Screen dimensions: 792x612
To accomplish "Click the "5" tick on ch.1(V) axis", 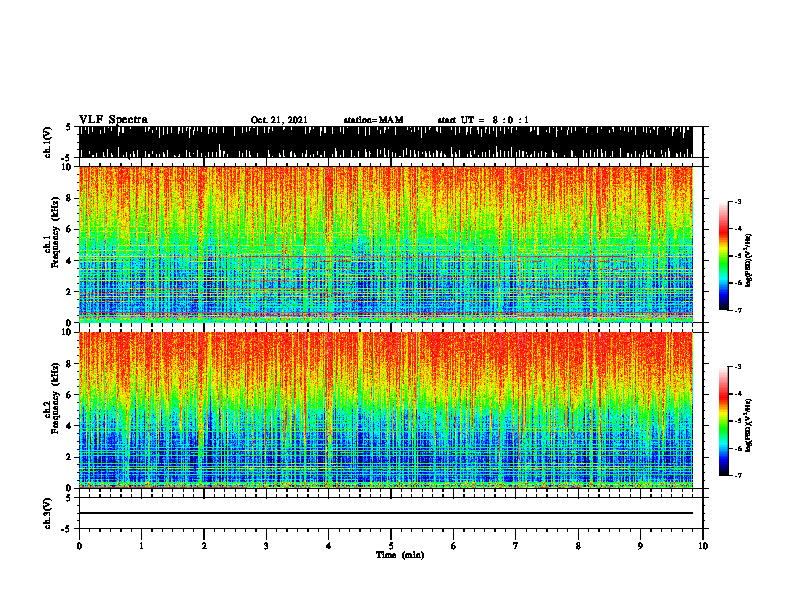I will point(68,128).
